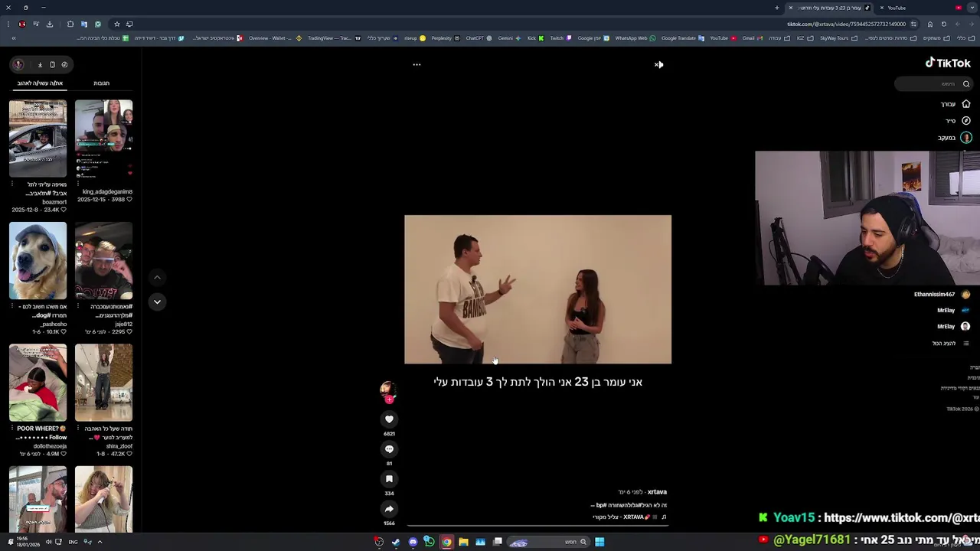Open the jsje812 video thumbnail
Image resolution: width=980 pixels, height=551 pixels.
click(103, 261)
